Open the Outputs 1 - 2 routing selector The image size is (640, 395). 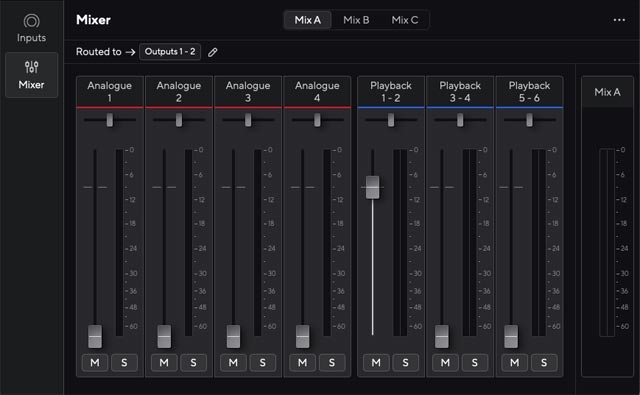pyautogui.click(x=170, y=52)
